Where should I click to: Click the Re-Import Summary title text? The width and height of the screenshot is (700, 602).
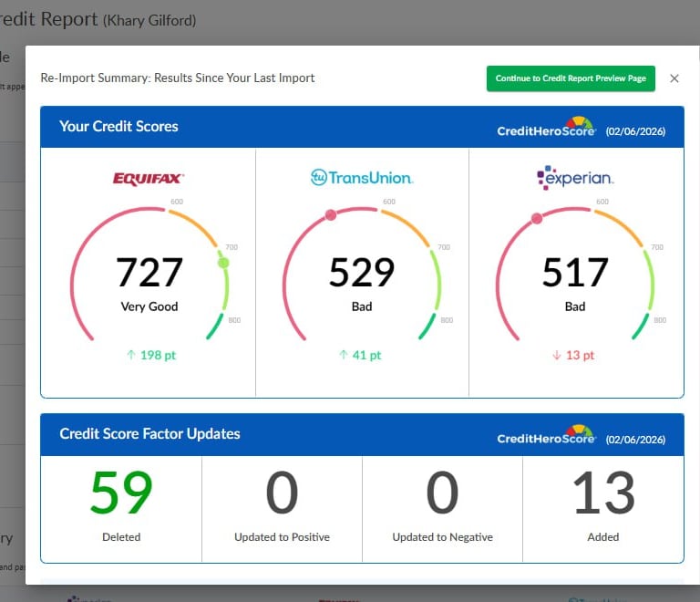178,78
